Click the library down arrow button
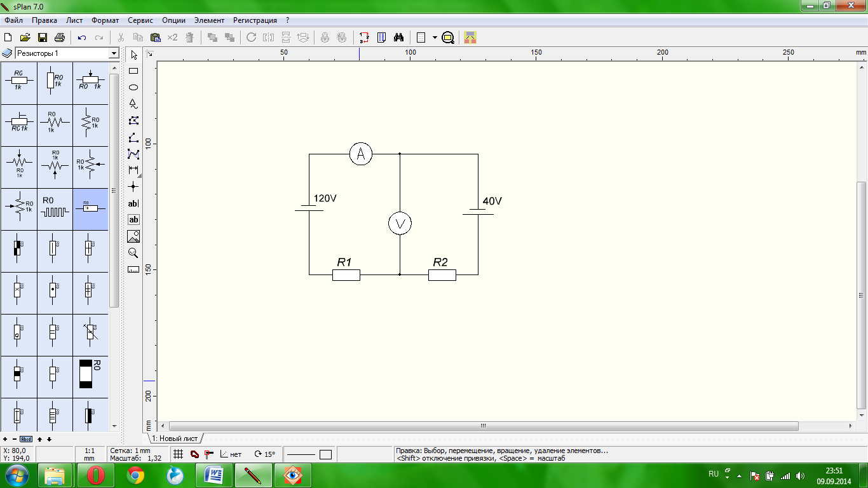 click(x=49, y=439)
